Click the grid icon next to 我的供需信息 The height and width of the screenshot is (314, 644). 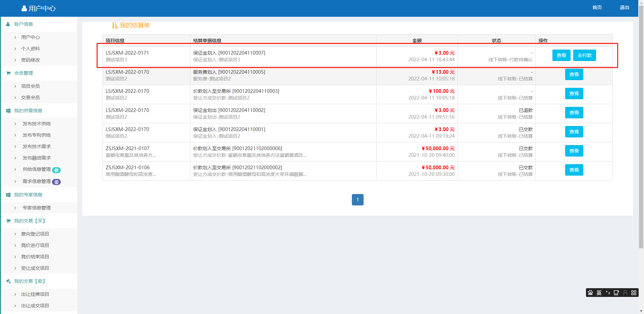pyautogui.click(x=8, y=111)
